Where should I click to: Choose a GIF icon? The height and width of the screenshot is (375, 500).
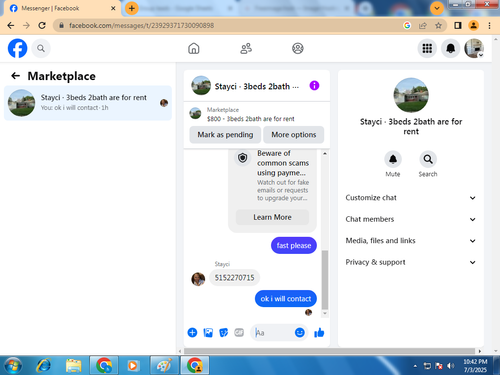pyautogui.click(x=239, y=332)
